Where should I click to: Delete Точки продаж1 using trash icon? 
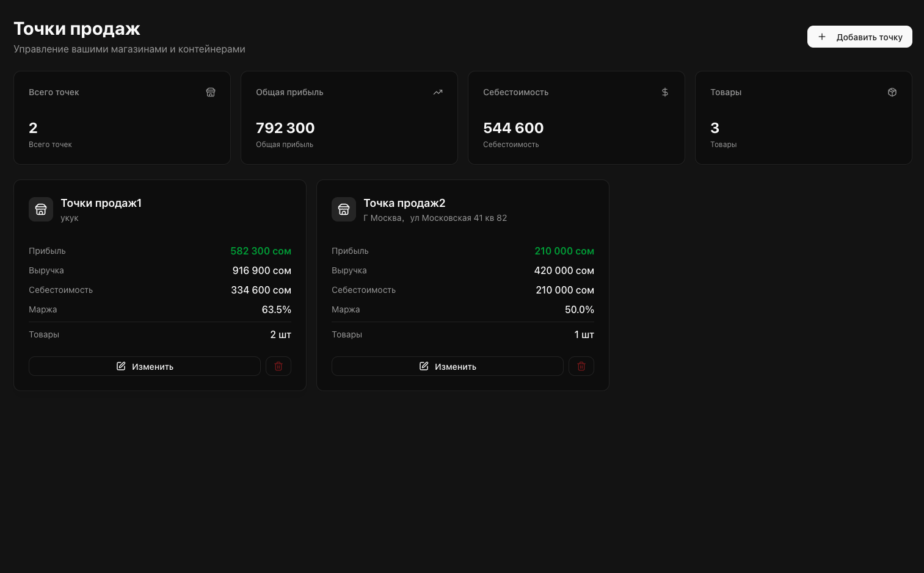(278, 366)
